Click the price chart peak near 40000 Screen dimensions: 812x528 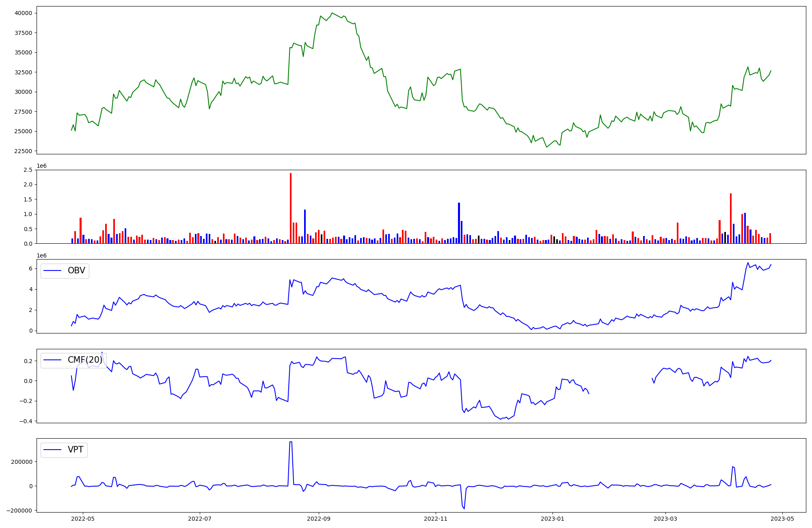click(332, 13)
